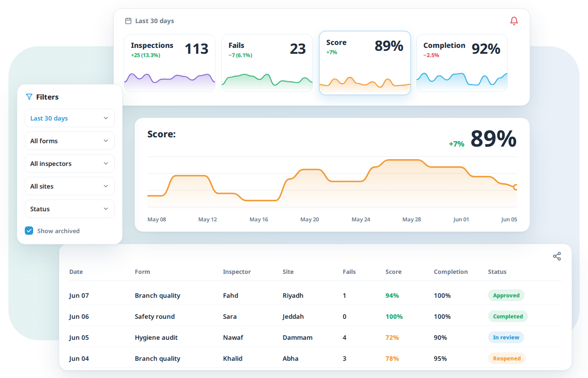Click Branch quality in the Khalid row
Viewport: 588px width, 378px height.
(x=157, y=359)
